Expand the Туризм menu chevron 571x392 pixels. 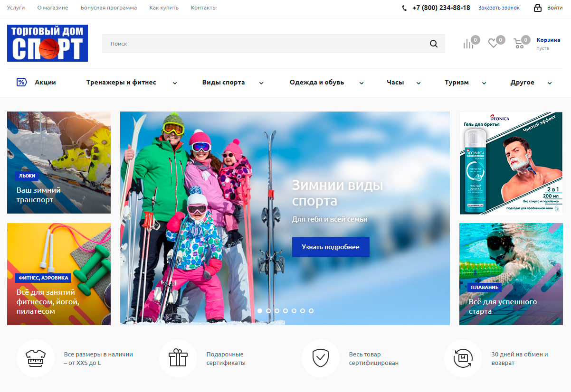[x=484, y=83]
